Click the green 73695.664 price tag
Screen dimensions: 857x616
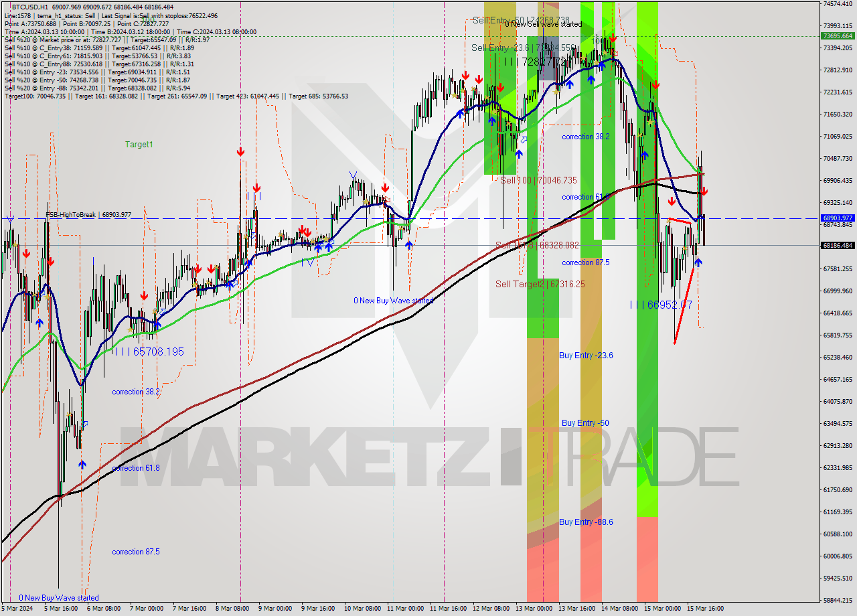pyautogui.click(x=838, y=35)
